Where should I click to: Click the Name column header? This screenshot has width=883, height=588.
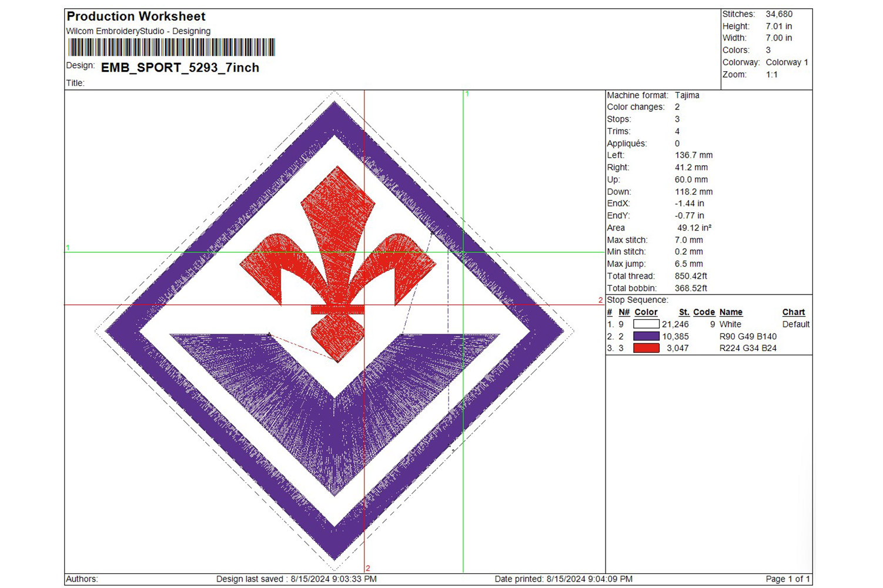[730, 312]
